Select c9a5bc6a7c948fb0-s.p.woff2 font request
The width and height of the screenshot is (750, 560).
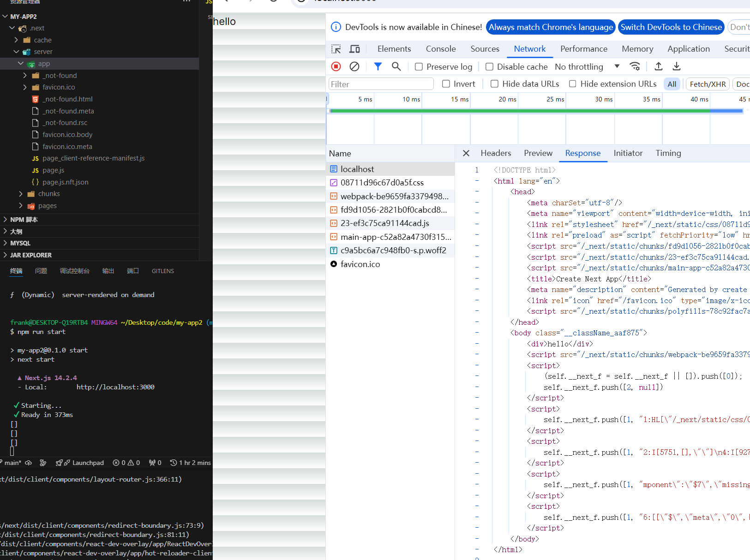[x=390, y=250]
